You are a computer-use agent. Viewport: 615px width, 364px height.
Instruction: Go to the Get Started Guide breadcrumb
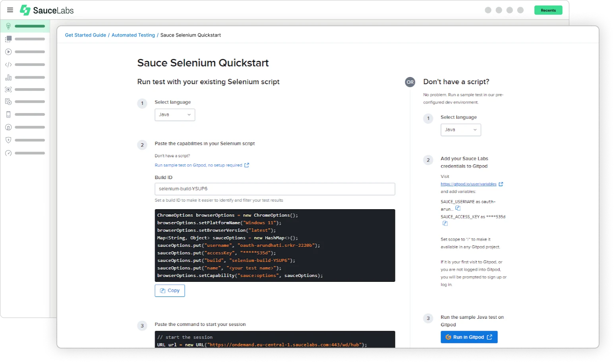coord(85,35)
